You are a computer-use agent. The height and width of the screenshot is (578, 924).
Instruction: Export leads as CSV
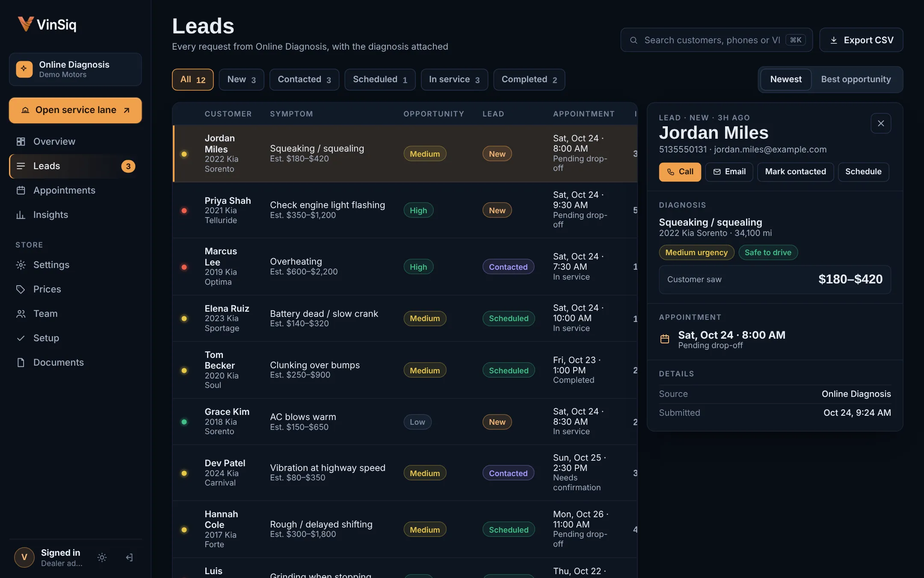tap(861, 40)
